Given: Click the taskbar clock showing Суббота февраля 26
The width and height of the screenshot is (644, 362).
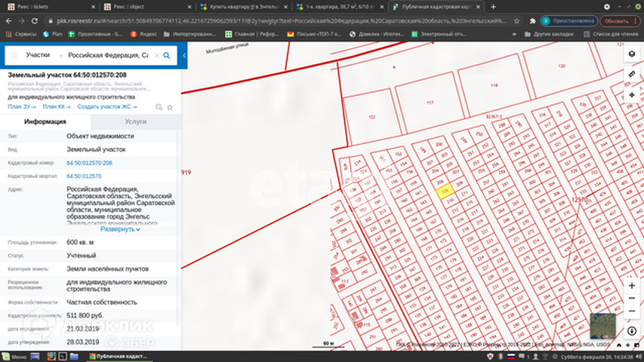Looking at the screenshot, I should pyautogui.click(x=596, y=357).
